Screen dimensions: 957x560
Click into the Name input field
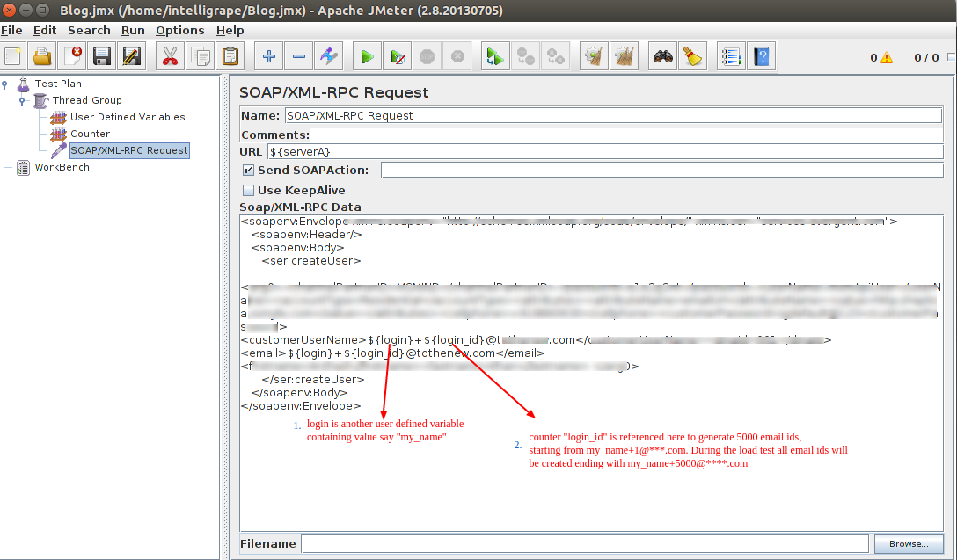(613, 115)
